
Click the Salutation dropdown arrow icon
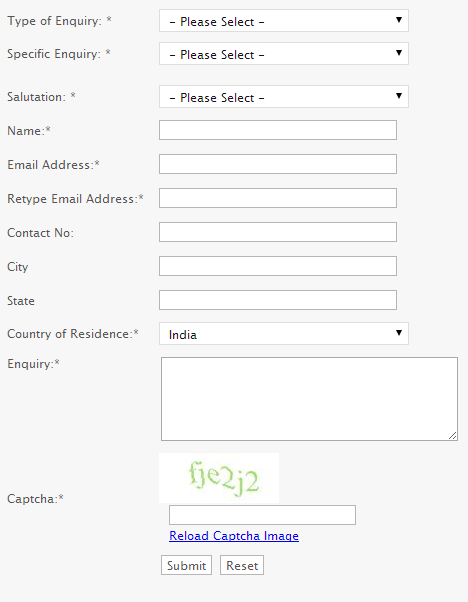(399, 96)
